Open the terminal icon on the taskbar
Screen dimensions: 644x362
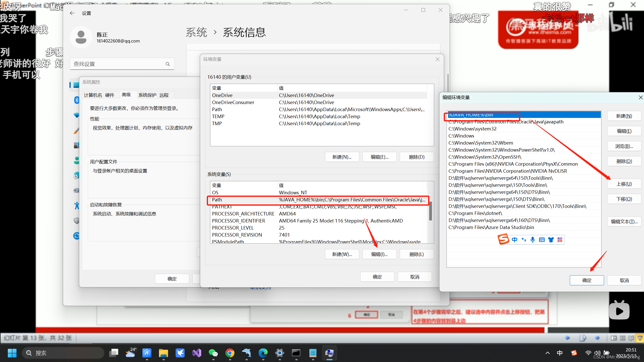(296, 353)
